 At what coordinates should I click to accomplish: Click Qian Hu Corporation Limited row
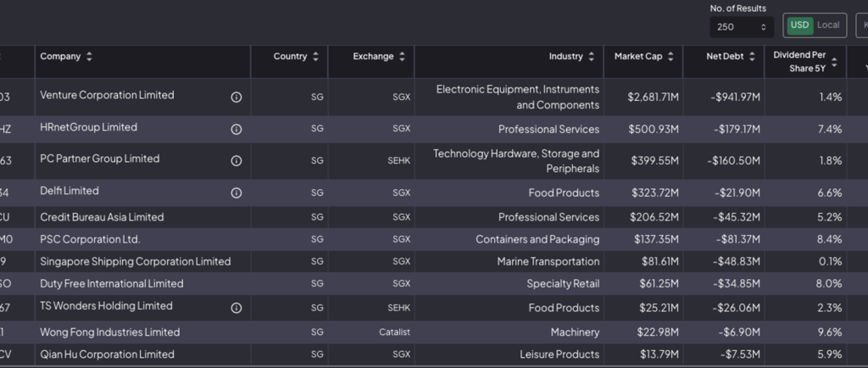(107, 354)
